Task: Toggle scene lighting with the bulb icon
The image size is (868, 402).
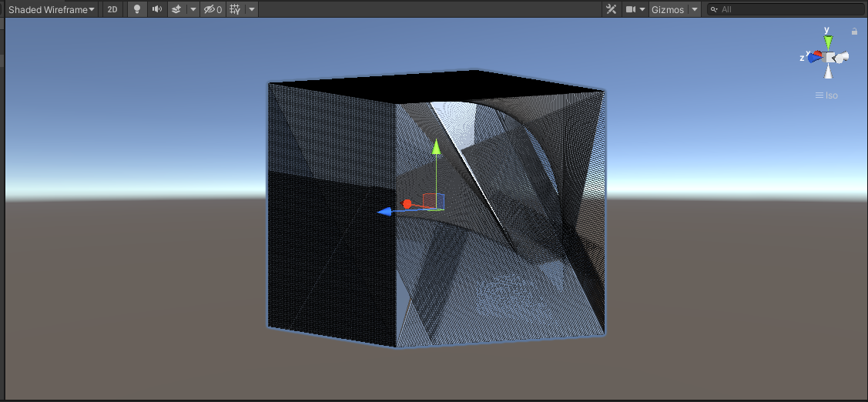Action: (x=137, y=9)
